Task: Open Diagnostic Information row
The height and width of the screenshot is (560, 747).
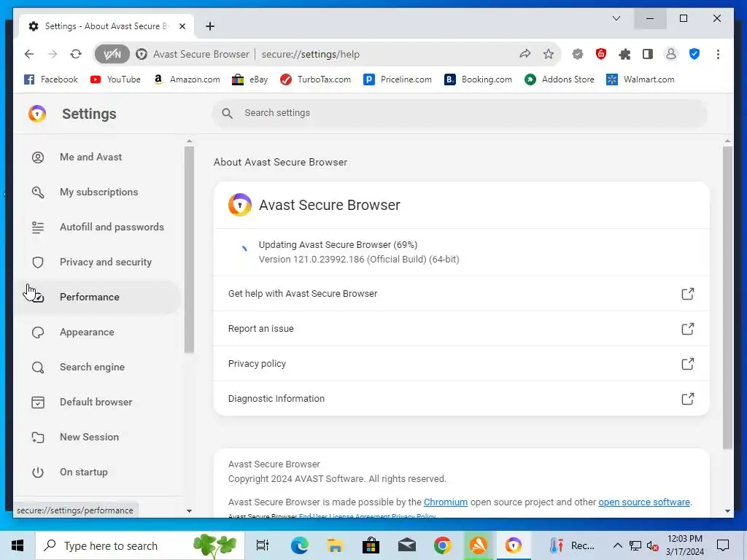Action: tap(461, 399)
